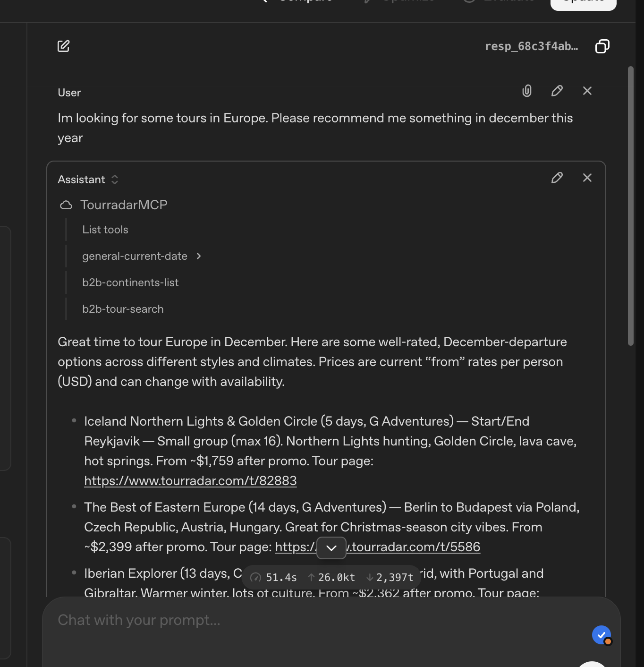Open the b2b-tour-search tool call

(x=123, y=309)
